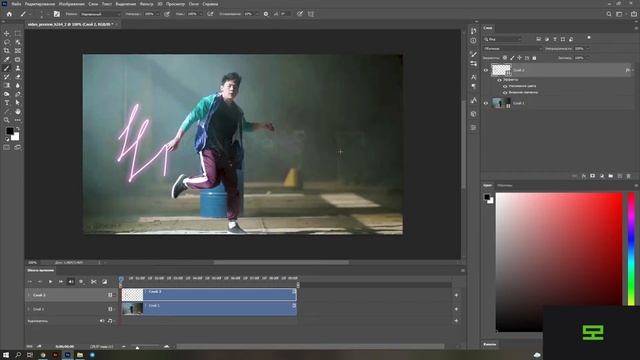The height and width of the screenshot is (360, 640).
Task: Open the Фильтр menu
Action: coord(147,4)
